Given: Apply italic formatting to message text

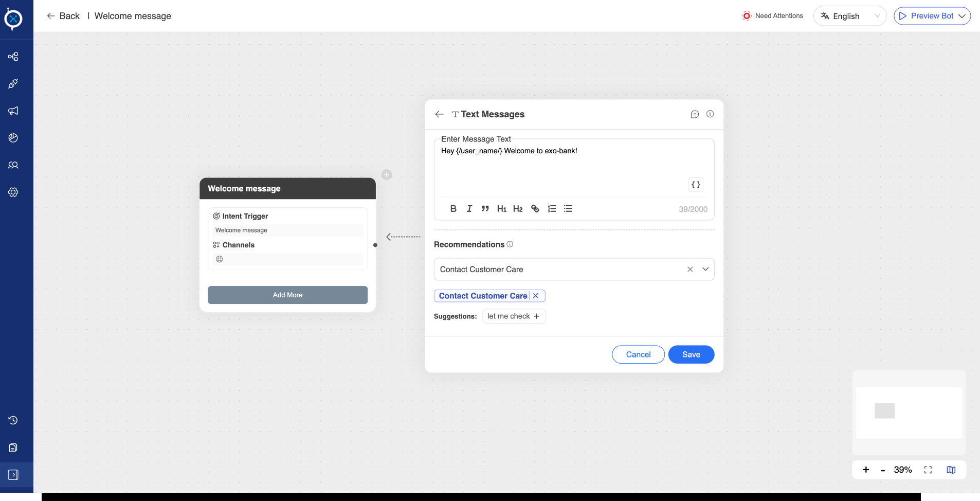Looking at the screenshot, I should [469, 208].
